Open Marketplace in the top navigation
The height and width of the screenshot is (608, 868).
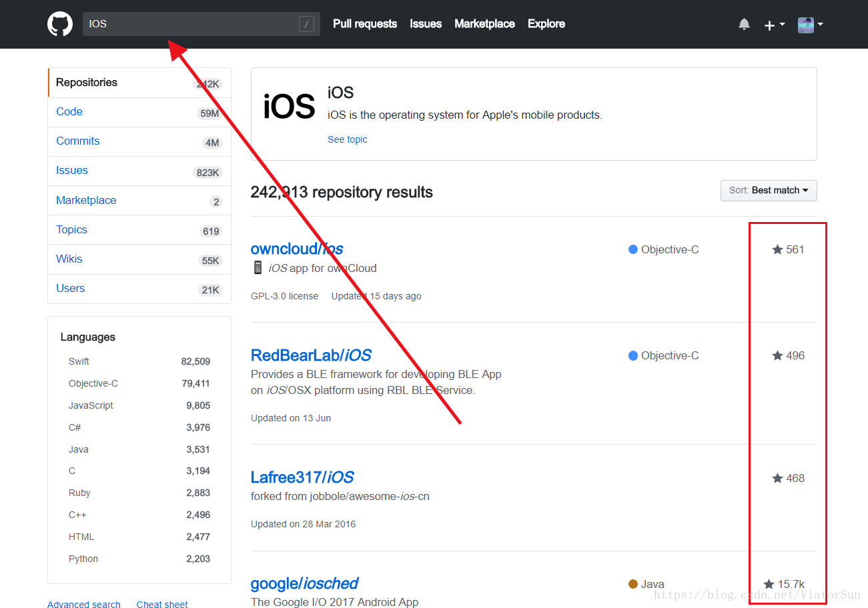click(484, 24)
